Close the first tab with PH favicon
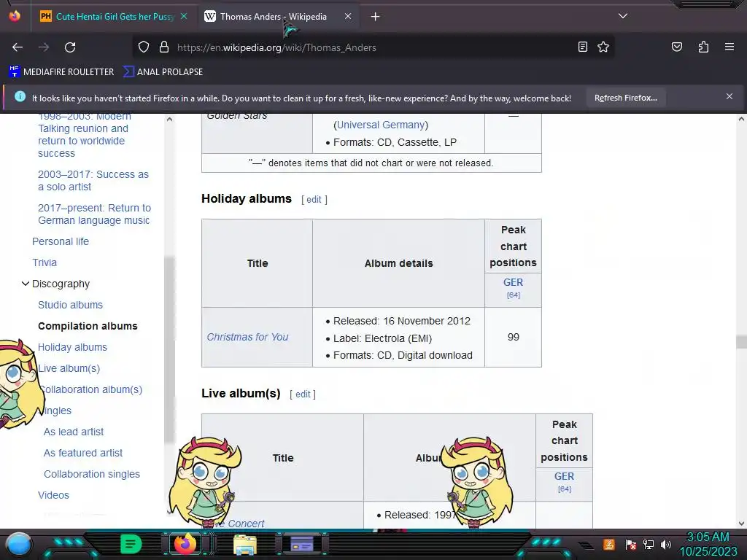The width and height of the screenshot is (747, 560). 184,16
